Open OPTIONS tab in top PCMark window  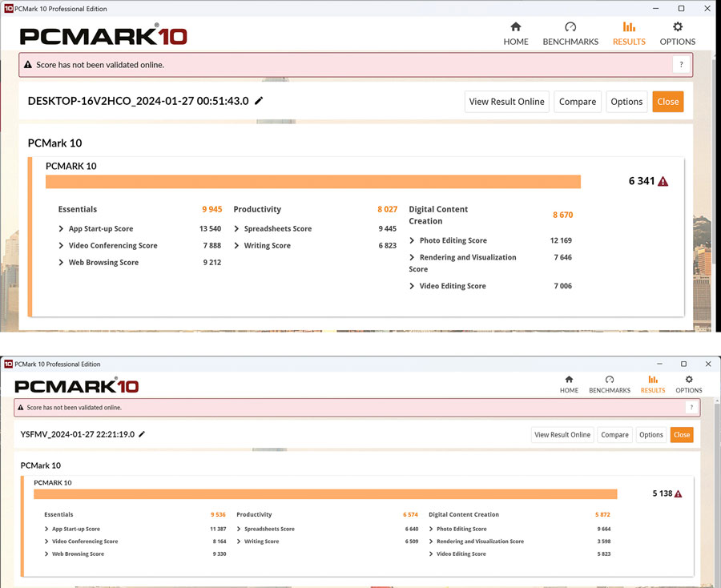(677, 34)
